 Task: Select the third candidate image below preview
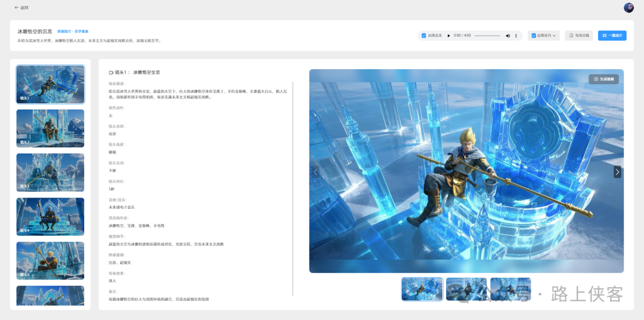[x=510, y=289]
